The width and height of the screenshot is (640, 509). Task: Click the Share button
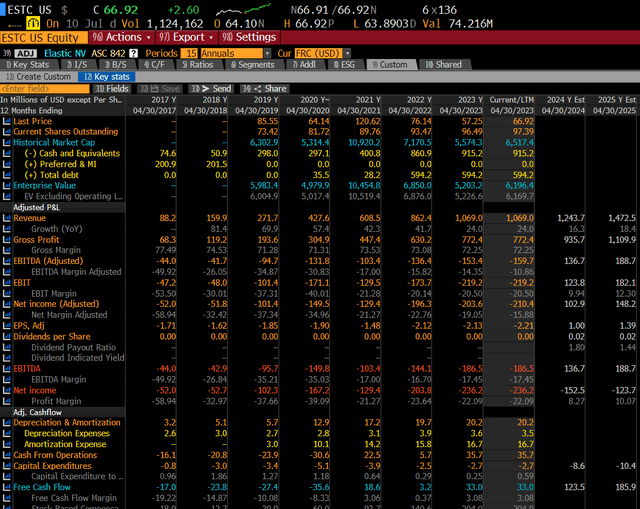[264, 89]
